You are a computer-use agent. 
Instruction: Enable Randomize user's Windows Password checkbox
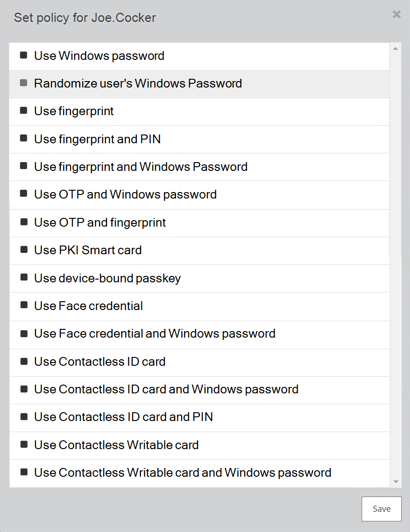point(23,83)
